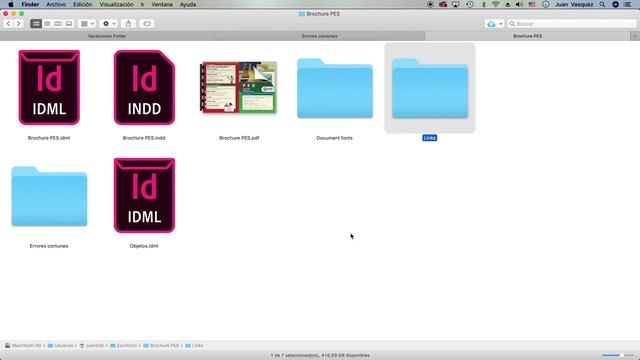Open the Time Machine menu bar icon
640x360 pixels.
(x=470, y=4)
